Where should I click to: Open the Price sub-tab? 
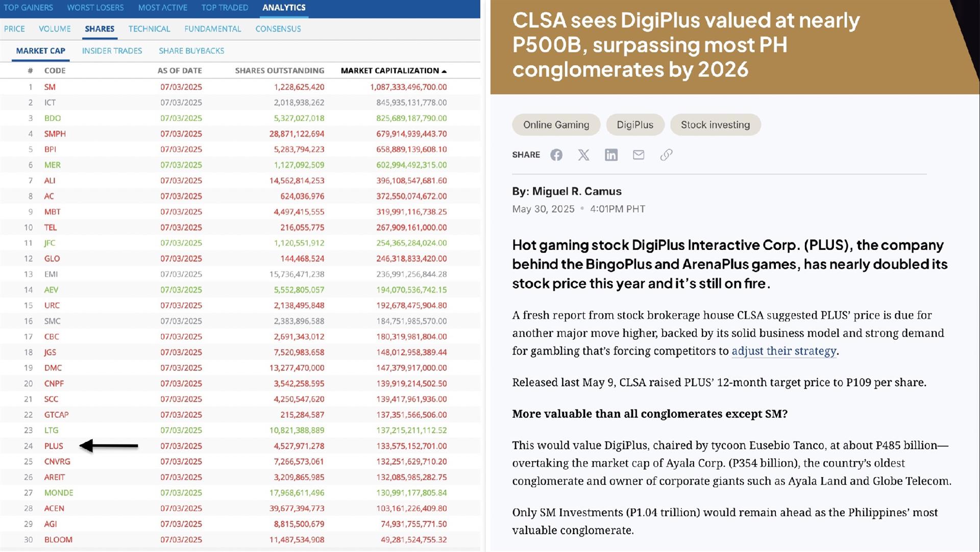[x=14, y=29]
